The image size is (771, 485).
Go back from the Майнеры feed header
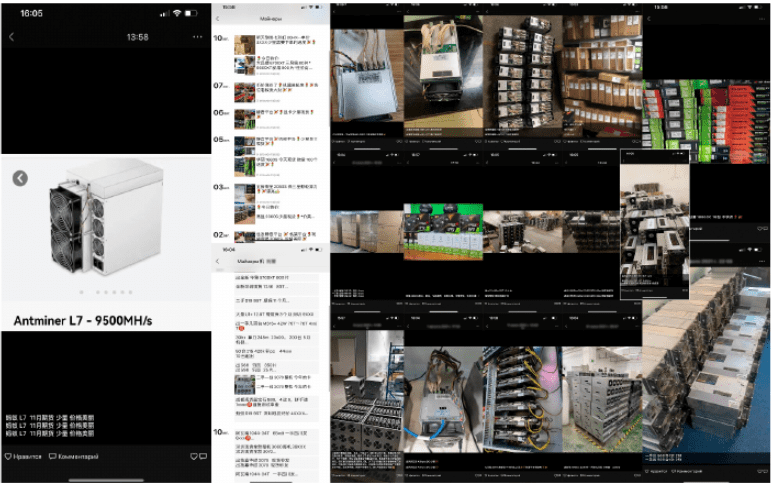218,19
